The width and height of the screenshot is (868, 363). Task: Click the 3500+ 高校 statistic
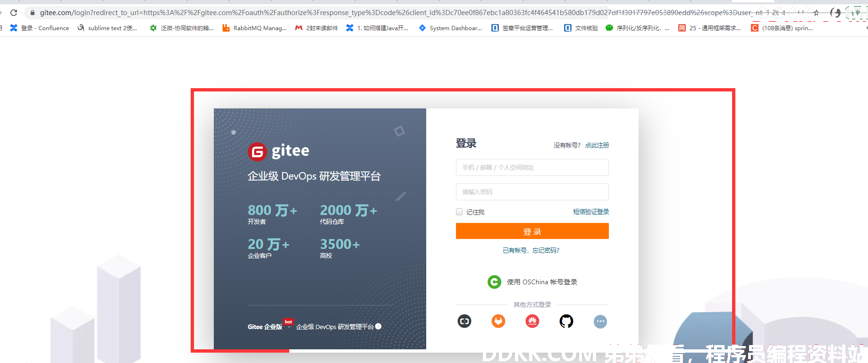pos(340,247)
